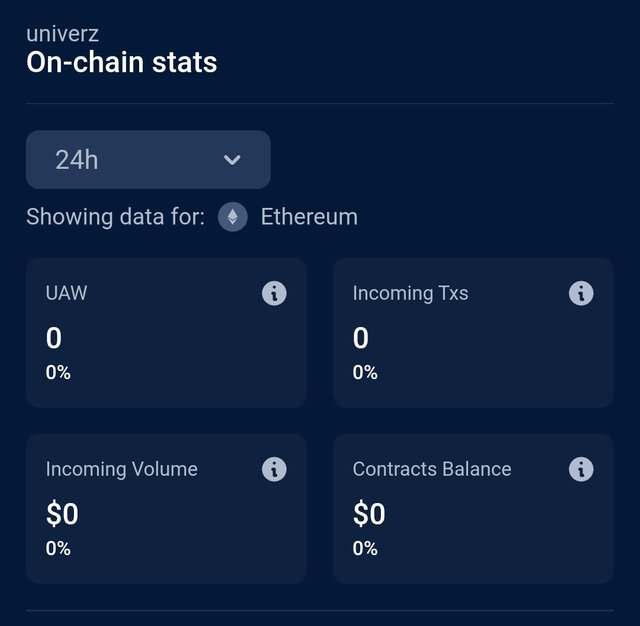Screen dimensions: 640x626
Task: Click the 0% change under Contracts Balance
Action: (x=365, y=548)
